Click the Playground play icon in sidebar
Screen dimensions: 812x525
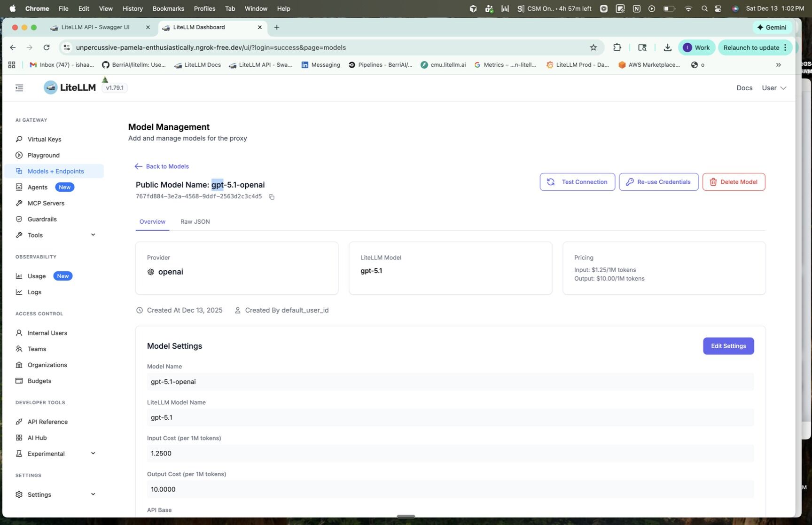point(19,155)
